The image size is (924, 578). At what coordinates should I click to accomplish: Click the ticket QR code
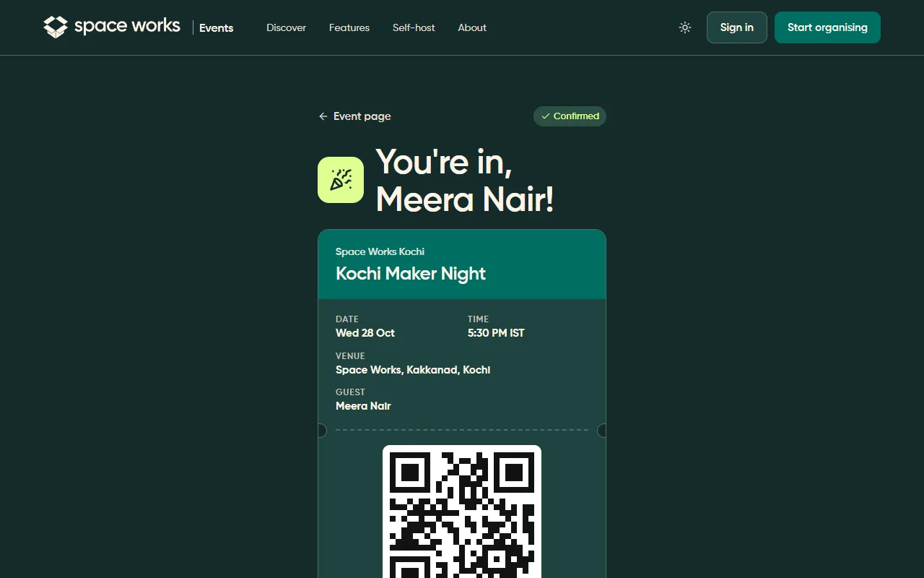coord(462,512)
